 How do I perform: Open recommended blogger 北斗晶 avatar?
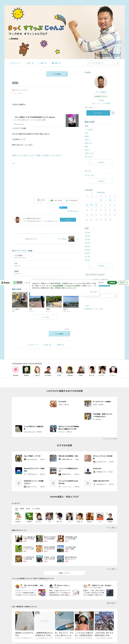(x=59, y=370)
